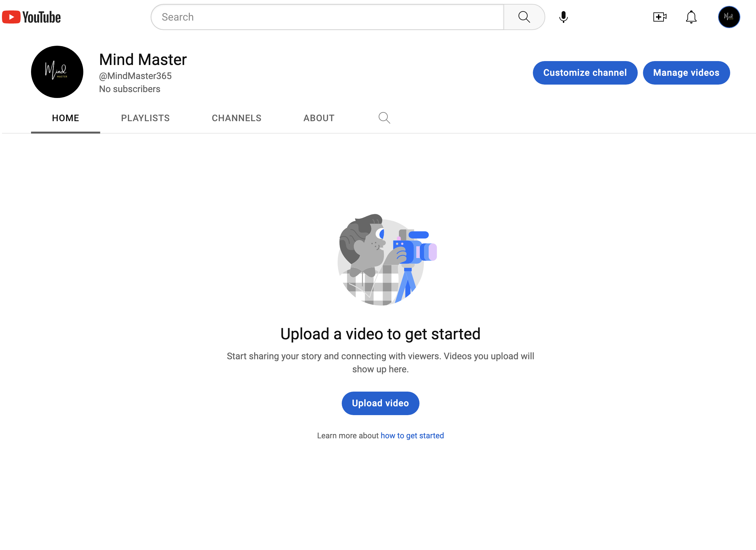Image resolution: width=756 pixels, height=550 pixels.
Task: Focus the Search input field
Action: tap(327, 17)
